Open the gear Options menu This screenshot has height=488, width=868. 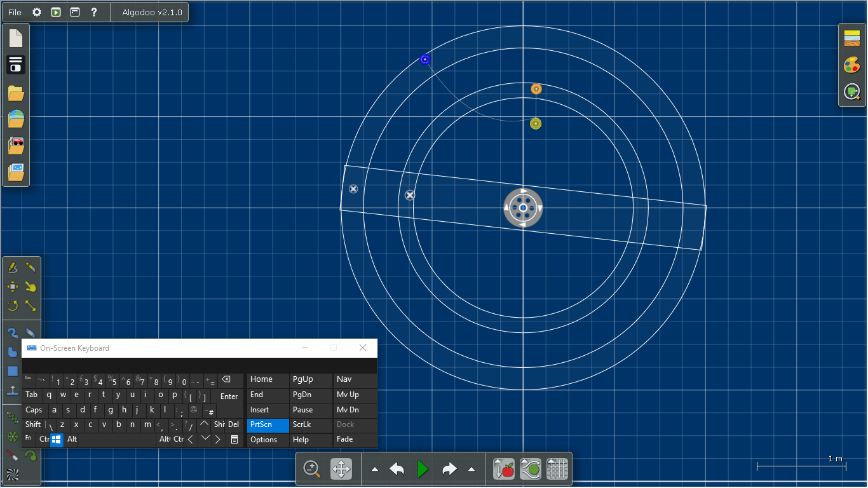(x=37, y=12)
